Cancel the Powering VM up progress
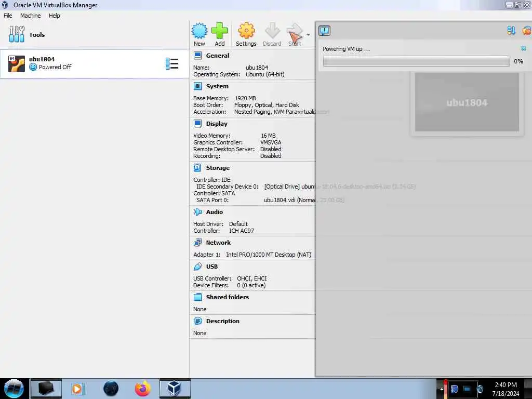This screenshot has height=399, width=532. coord(524,48)
